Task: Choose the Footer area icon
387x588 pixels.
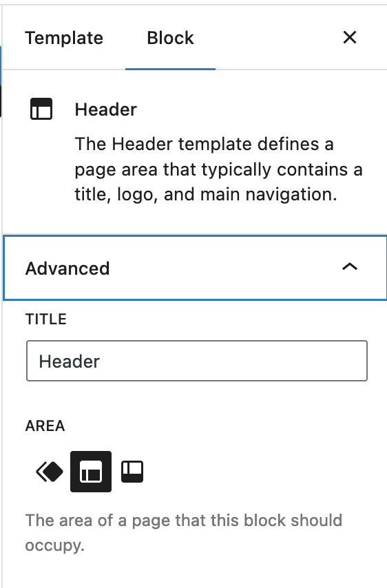Action: [132, 472]
